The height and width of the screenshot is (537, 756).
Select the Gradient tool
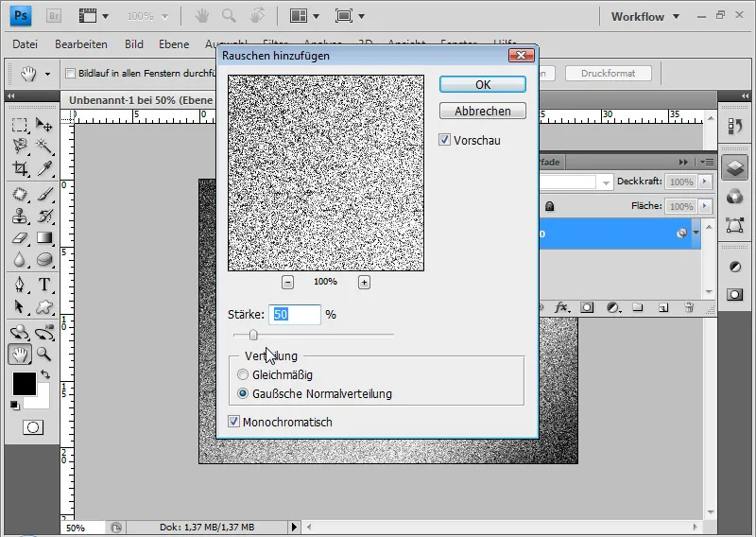(x=43, y=238)
